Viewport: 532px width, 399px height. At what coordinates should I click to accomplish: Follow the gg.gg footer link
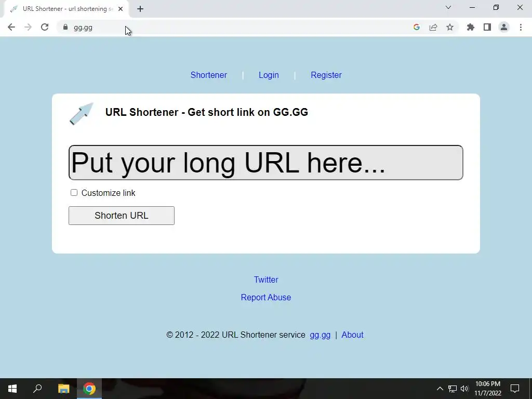(x=320, y=335)
